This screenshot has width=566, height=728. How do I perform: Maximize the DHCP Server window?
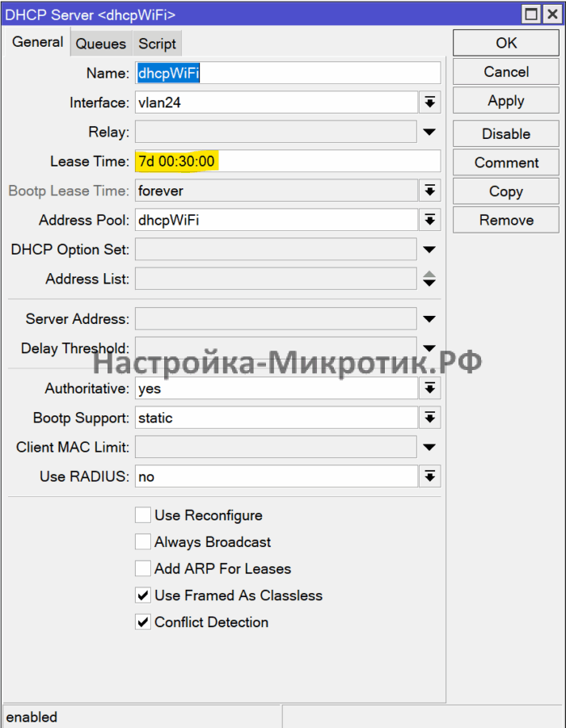tap(531, 14)
